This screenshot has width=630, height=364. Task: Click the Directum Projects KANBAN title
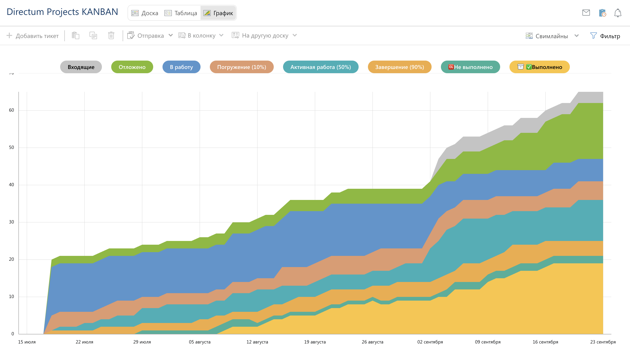click(62, 12)
